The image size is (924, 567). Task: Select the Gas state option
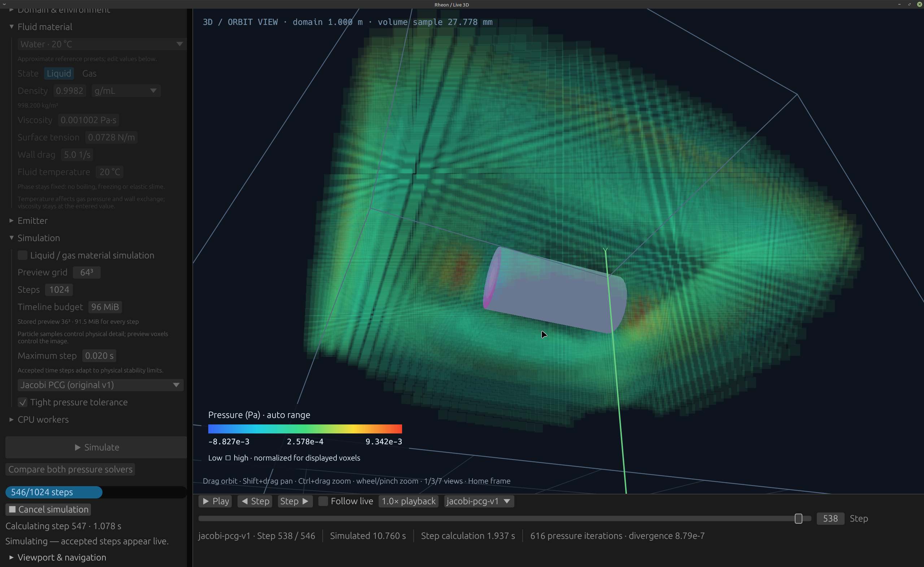(x=89, y=74)
